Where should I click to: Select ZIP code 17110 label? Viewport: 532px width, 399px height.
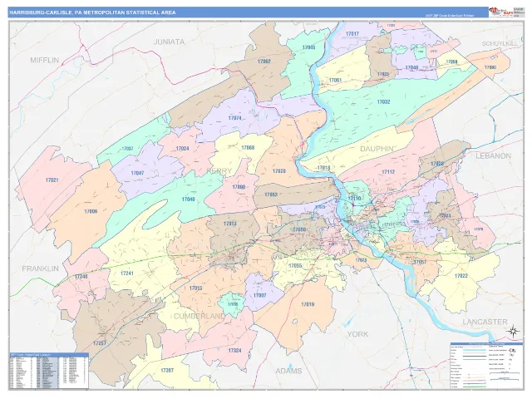click(354, 199)
